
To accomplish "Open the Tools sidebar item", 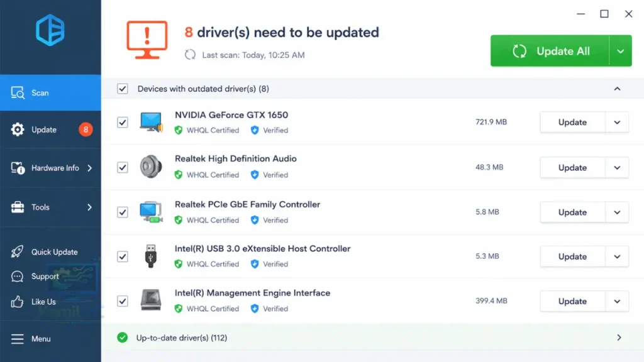I will click(50, 207).
